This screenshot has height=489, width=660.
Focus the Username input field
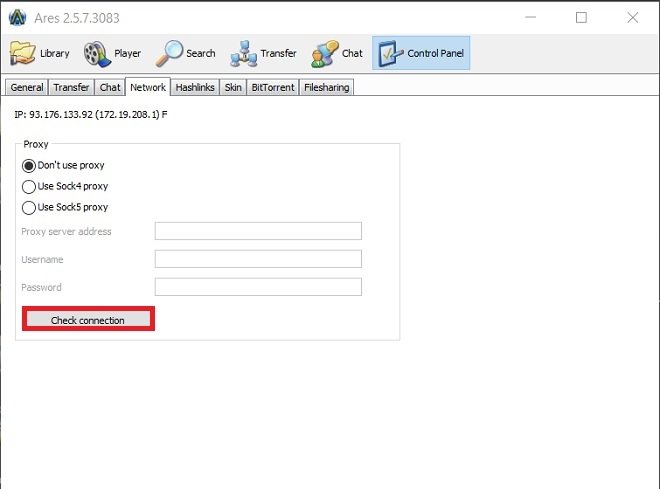[258, 259]
